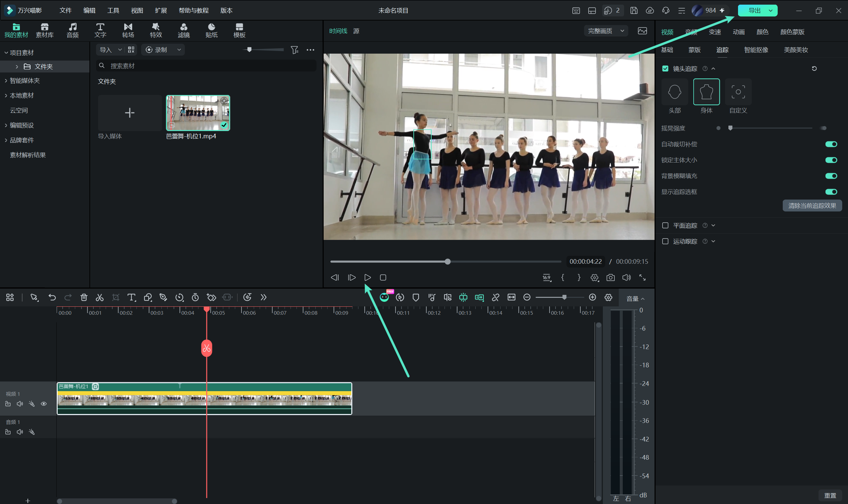Uncheck the 镜头追踪 checkbox
The height and width of the screenshot is (504, 848).
[665, 69]
